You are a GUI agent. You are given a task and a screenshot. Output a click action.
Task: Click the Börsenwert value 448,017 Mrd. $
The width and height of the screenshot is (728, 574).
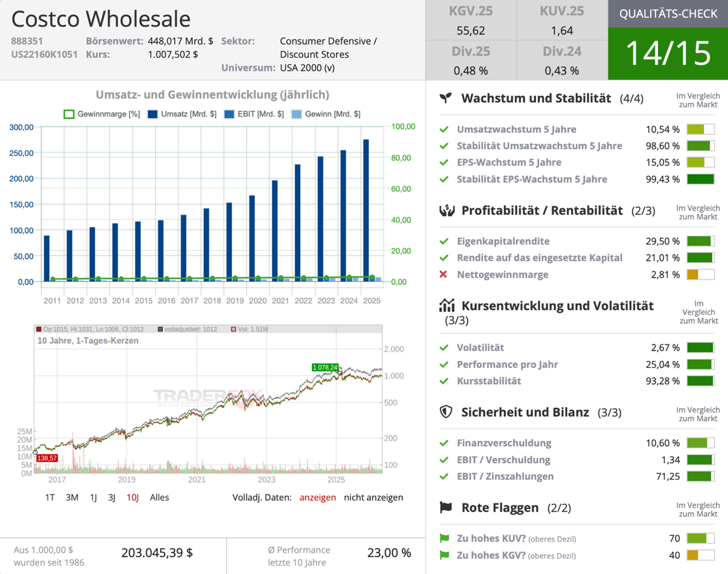[x=180, y=41]
